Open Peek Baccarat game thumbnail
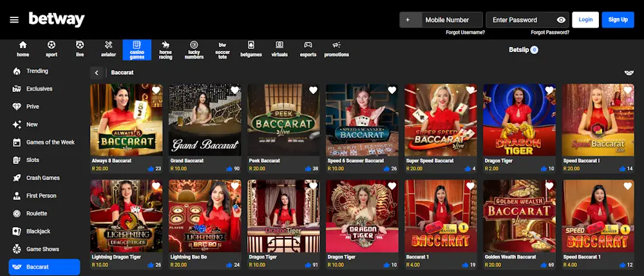The image size is (644, 276). click(283, 120)
